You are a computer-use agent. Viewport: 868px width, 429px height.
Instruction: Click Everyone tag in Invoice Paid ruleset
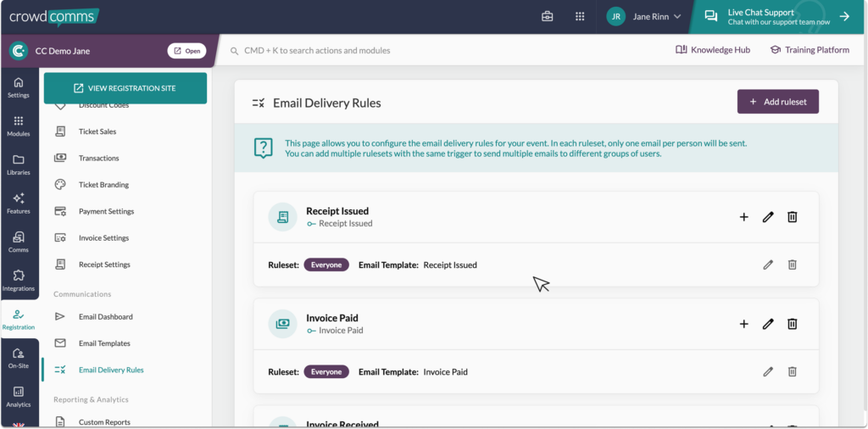[x=326, y=371]
